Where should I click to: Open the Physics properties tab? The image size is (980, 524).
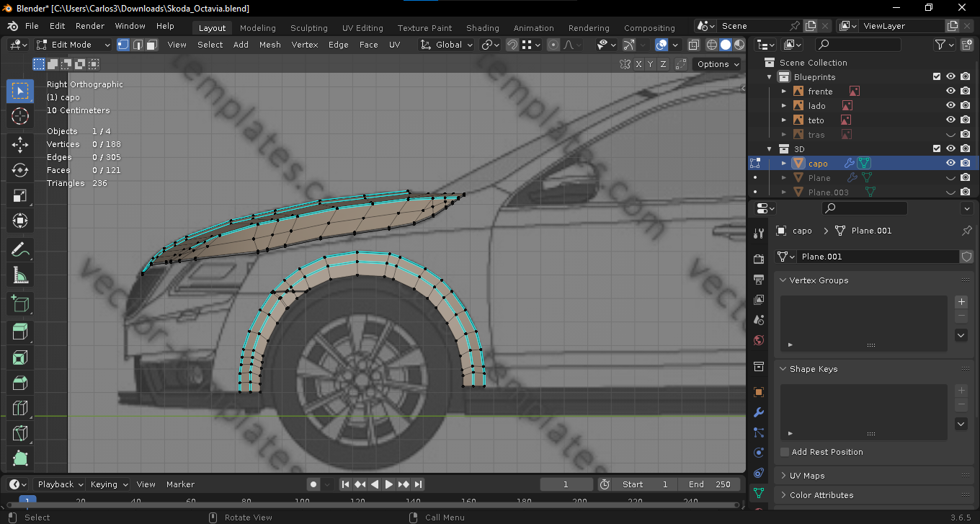(x=758, y=453)
